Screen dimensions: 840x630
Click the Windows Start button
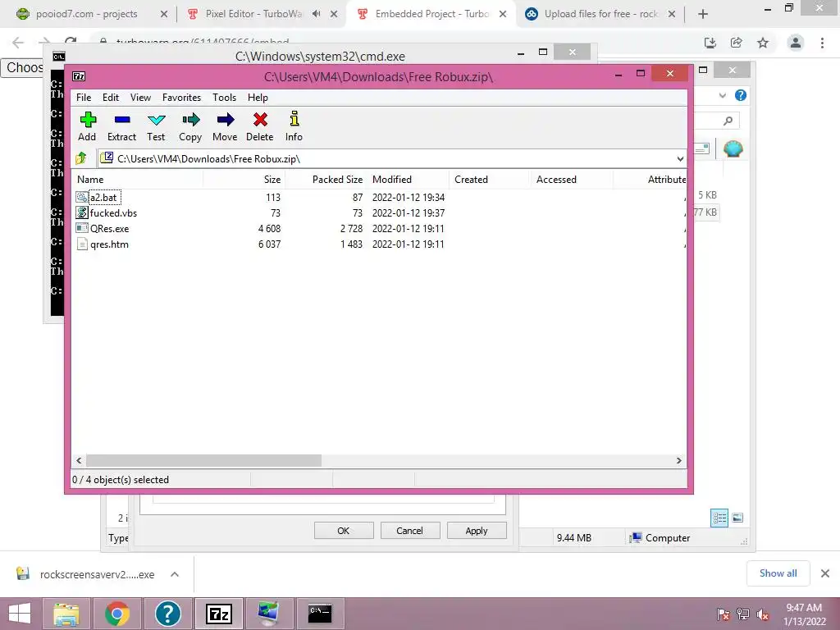(x=20, y=614)
